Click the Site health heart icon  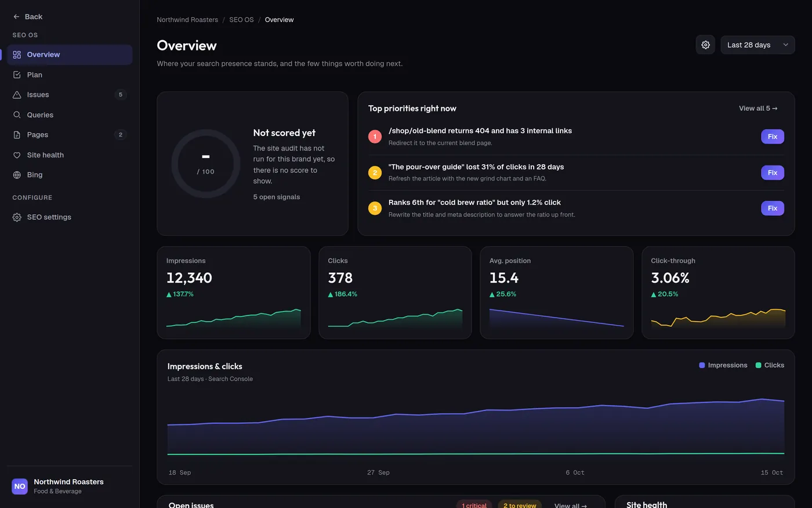coord(17,155)
